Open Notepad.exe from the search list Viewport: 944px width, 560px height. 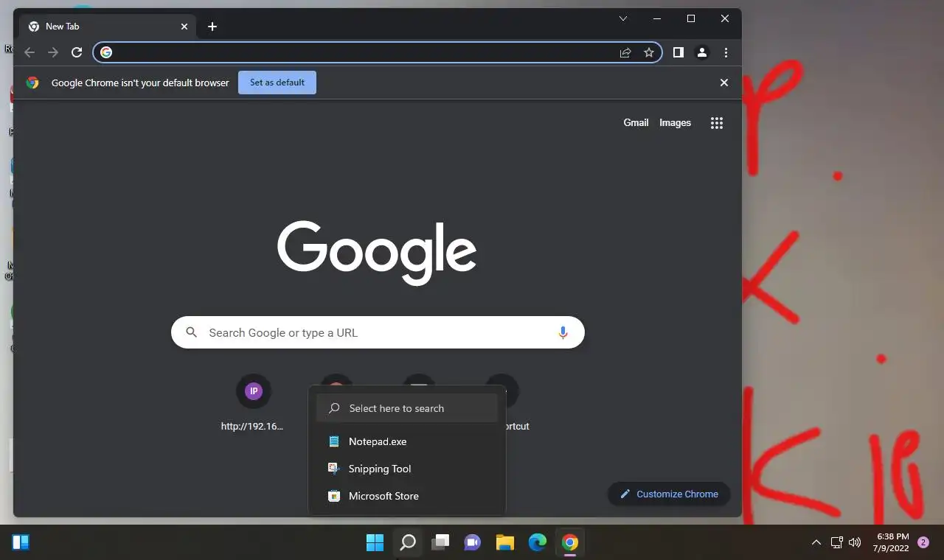point(407,441)
